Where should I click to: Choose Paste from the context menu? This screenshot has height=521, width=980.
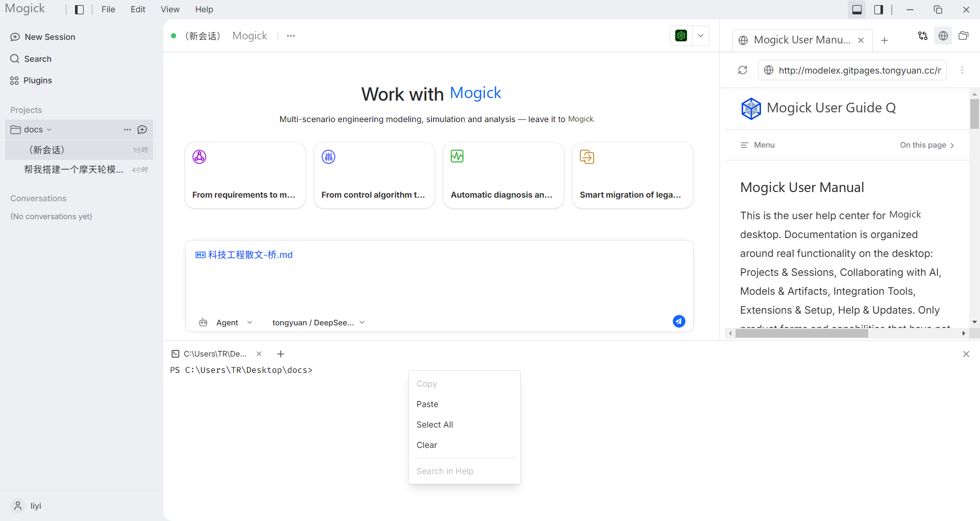point(464,404)
